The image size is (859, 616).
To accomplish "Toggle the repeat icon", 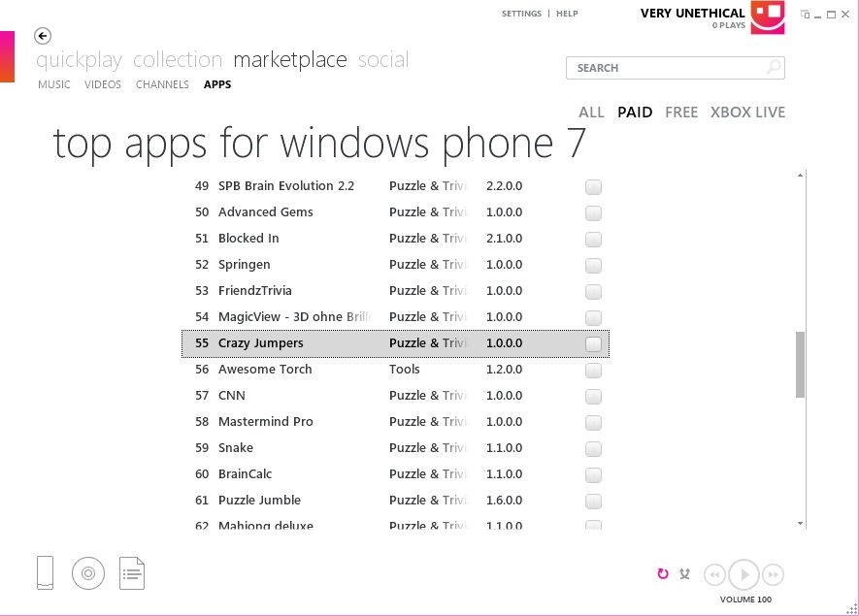I will click(x=663, y=574).
